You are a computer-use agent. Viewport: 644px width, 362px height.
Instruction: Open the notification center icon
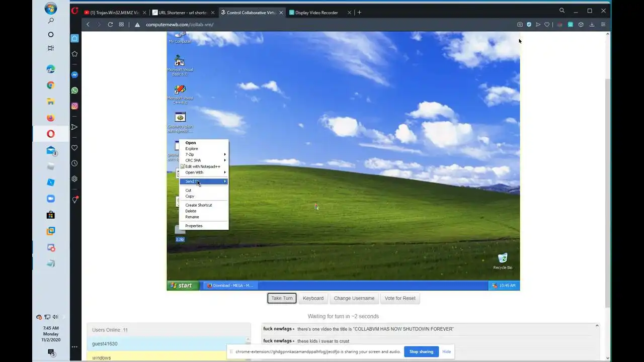click(51, 353)
